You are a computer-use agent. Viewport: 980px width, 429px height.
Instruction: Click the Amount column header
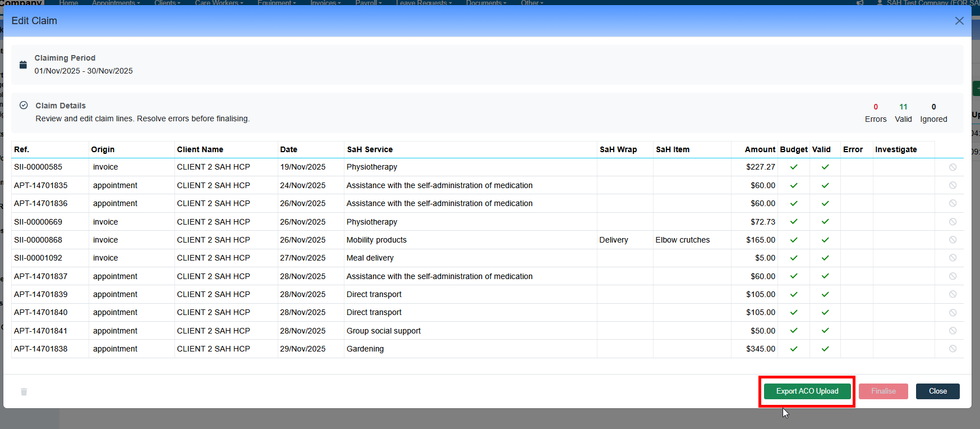(x=760, y=149)
